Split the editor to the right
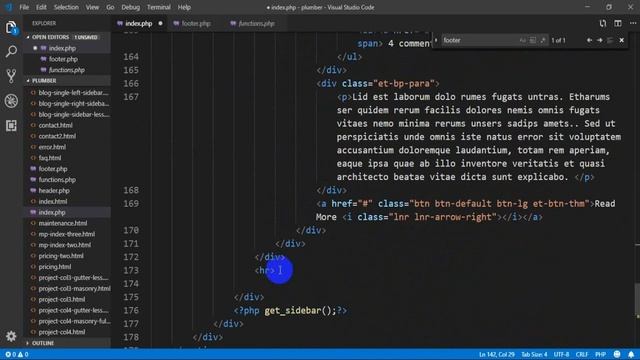Image resolution: width=640 pixels, height=360 pixels. point(618,23)
